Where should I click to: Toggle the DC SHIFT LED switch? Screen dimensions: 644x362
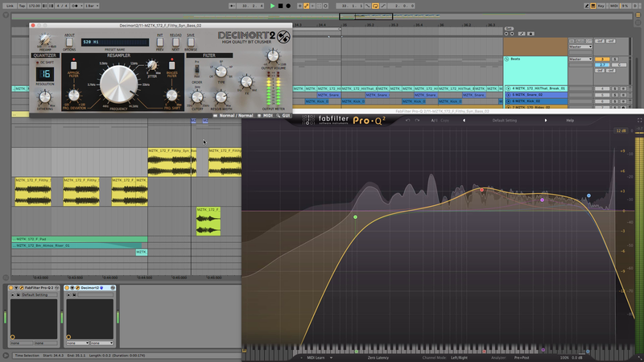38,63
